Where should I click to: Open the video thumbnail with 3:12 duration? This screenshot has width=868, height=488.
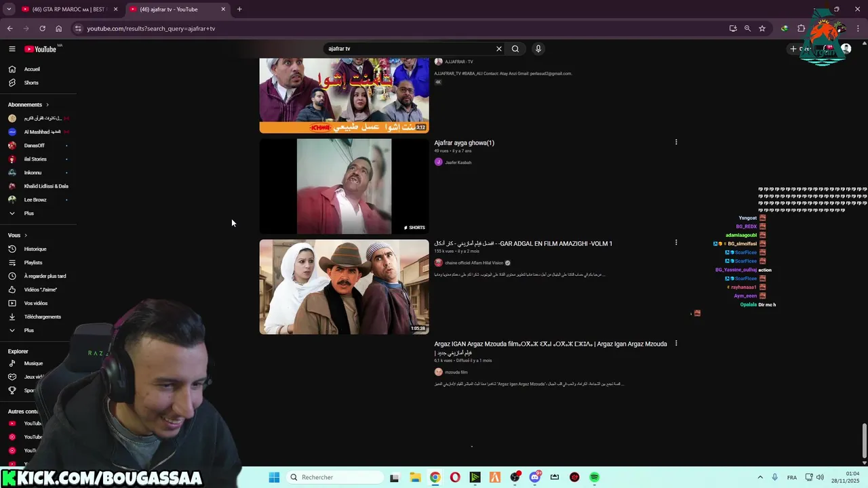click(x=344, y=96)
